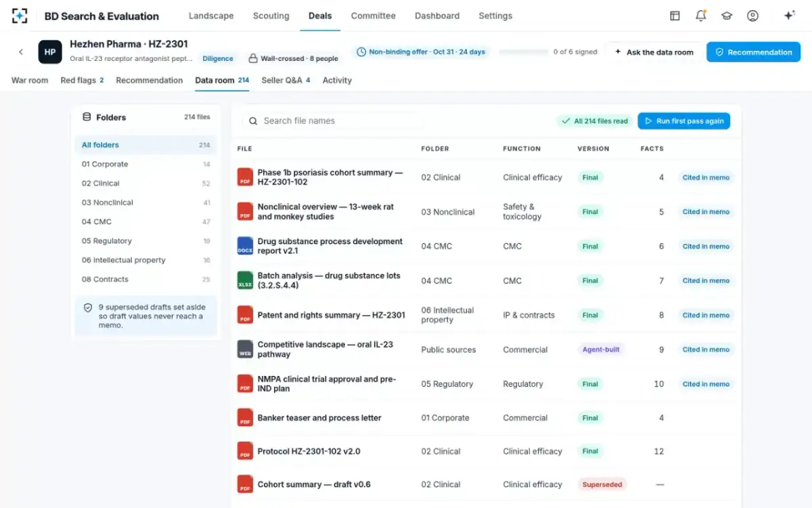Open the learning graduation-cap icon
812x508 pixels.
(727, 16)
